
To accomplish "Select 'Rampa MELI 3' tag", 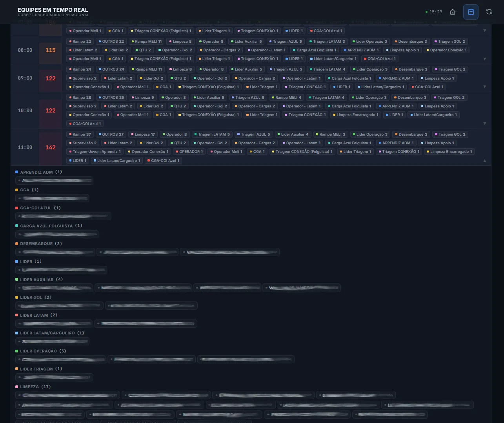I will [330, 134].
